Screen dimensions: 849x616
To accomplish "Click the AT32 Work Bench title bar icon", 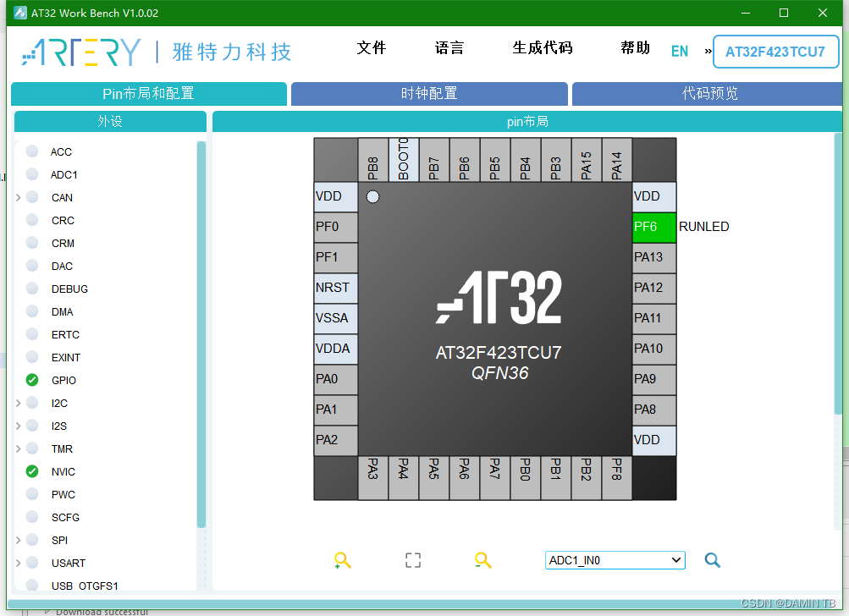I will point(20,13).
